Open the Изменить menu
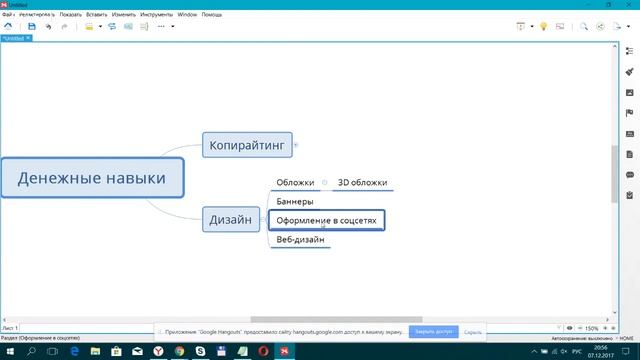640x360 pixels. tap(124, 15)
